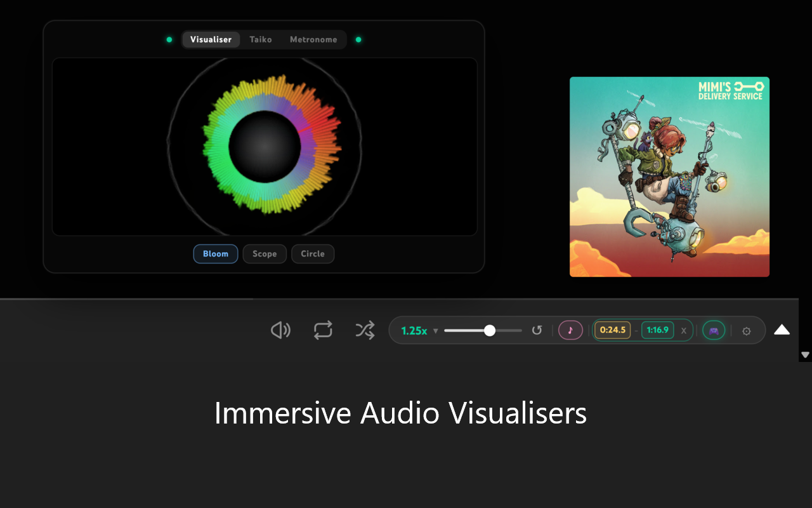This screenshot has width=812, height=508.
Task: Select the Scope visualiser style
Action: (265, 253)
